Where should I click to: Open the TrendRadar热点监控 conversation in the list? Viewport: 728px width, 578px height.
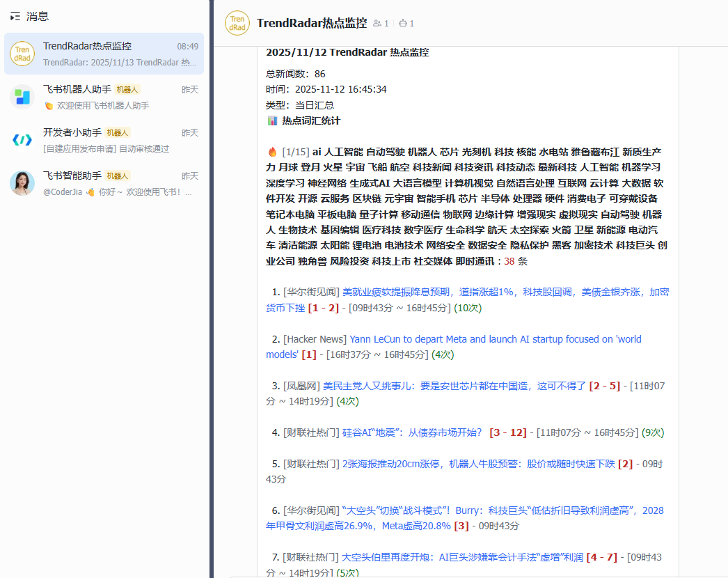[x=104, y=54]
